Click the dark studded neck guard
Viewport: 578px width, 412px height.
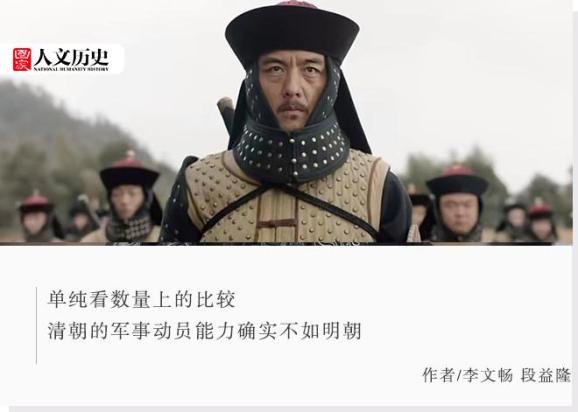292,151
